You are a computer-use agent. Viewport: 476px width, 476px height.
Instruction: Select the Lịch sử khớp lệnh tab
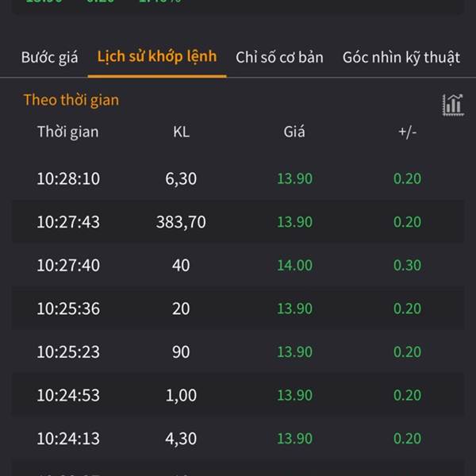pyautogui.click(x=157, y=57)
